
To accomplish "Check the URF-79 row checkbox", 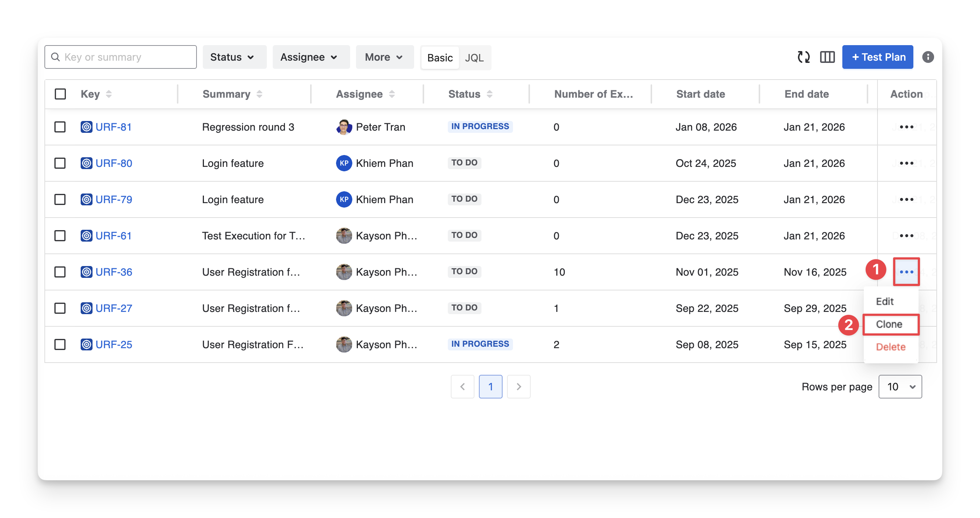I will pos(60,200).
